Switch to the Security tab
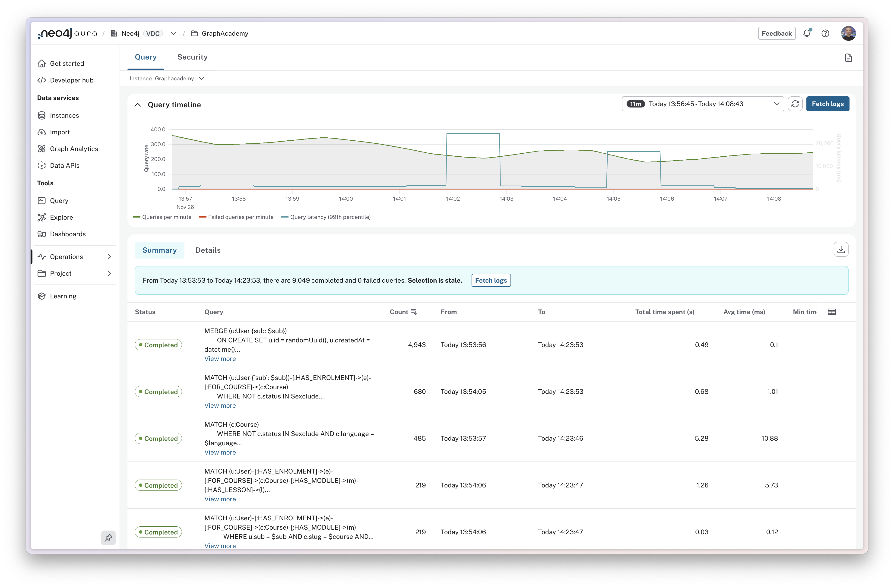 tap(192, 57)
